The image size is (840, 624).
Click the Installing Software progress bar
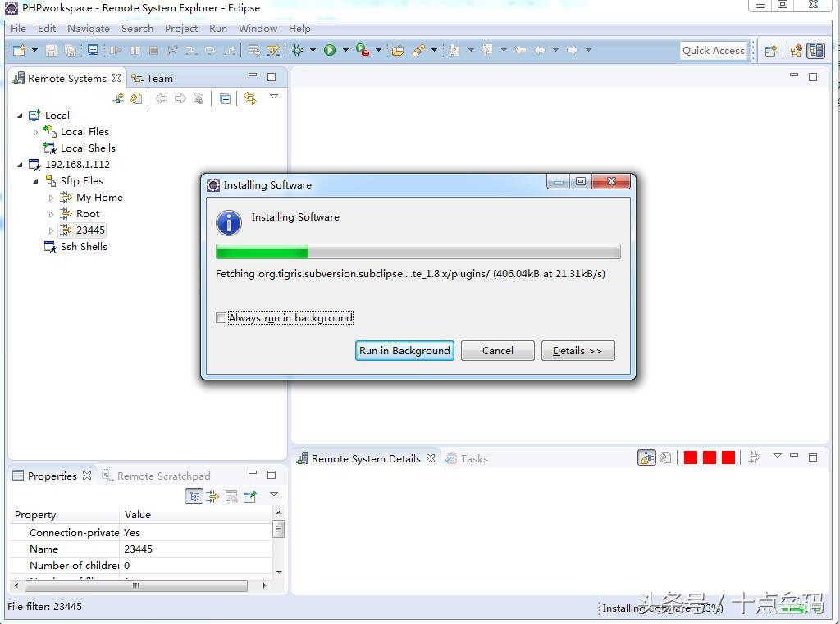tap(418, 251)
